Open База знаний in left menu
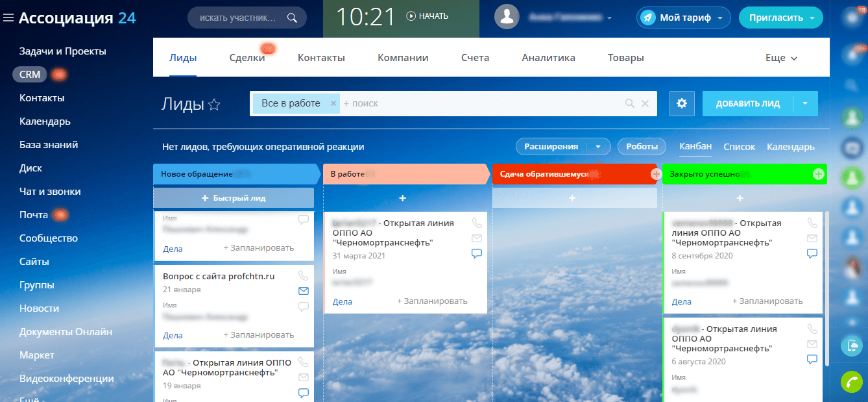The width and height of the screenshot is (868, 402). [49, 145]
